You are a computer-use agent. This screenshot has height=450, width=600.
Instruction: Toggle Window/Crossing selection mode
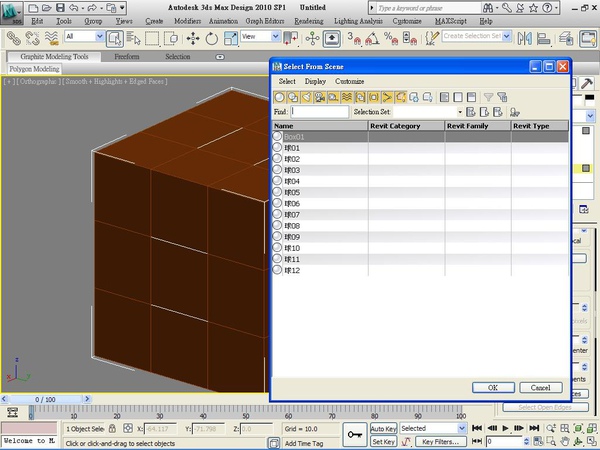click(x=171, y=38)
